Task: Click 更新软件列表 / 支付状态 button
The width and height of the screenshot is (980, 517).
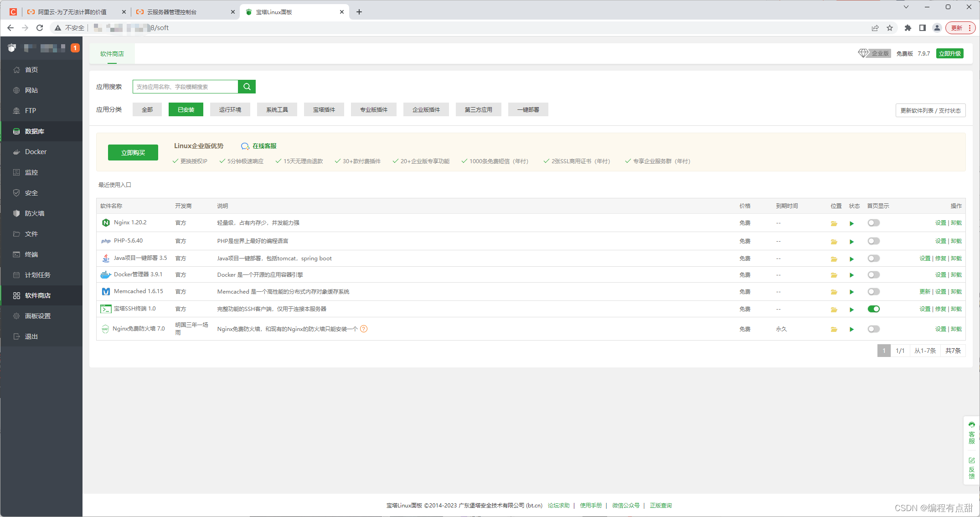Action: [930, 110]
